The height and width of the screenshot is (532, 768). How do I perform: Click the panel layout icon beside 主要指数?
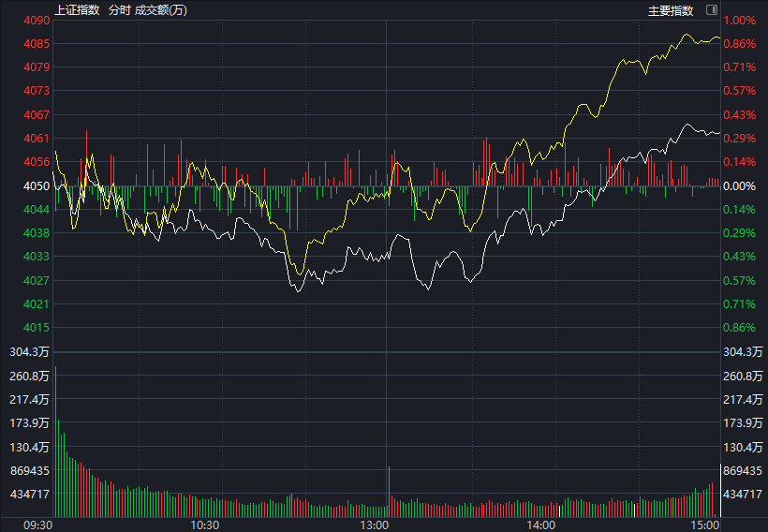[711, 10]
